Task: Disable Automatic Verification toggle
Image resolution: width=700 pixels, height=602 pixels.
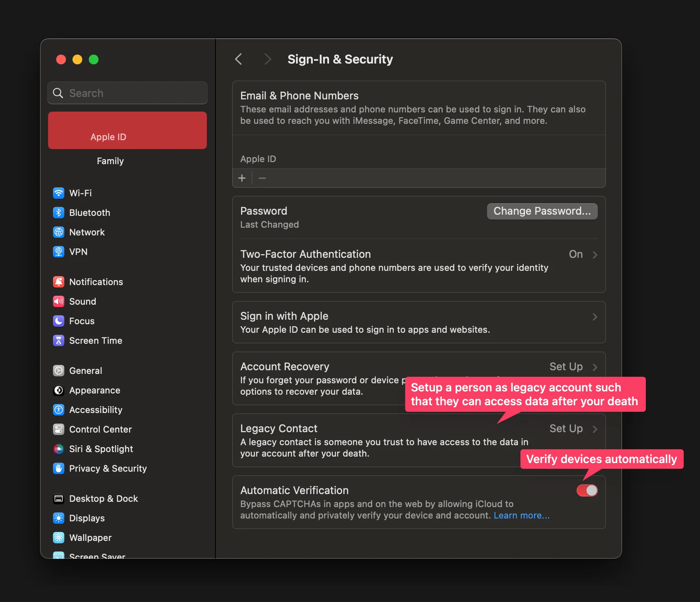Action: pos(587,490)
